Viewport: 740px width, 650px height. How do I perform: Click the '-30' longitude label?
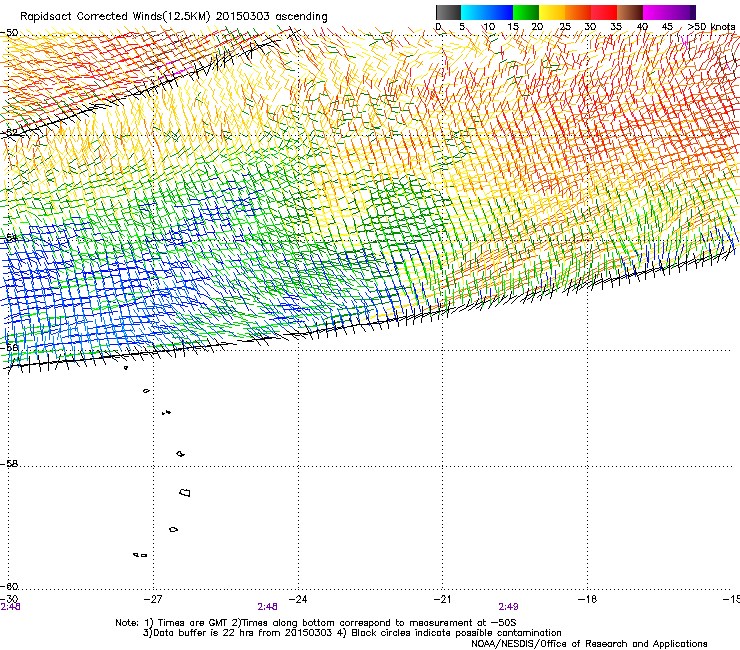[x=9, y=599]
